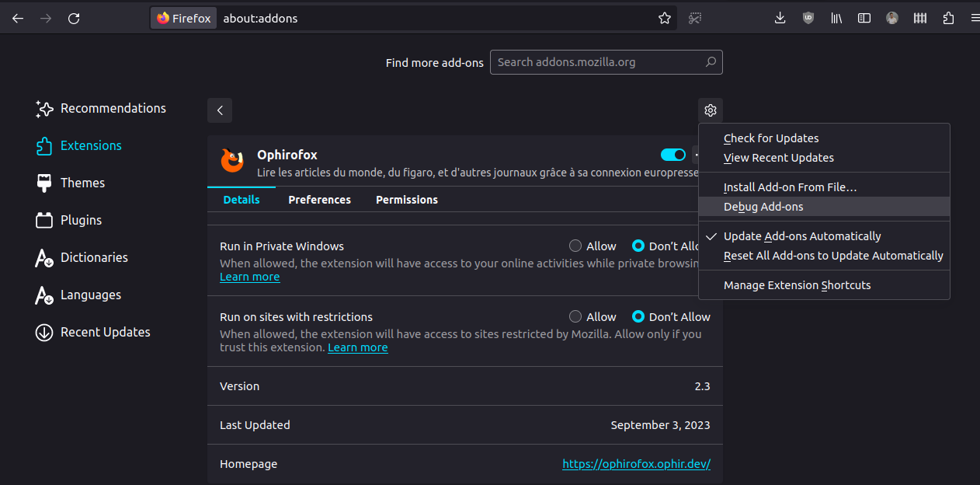Open the Library bookshelf icon
This screenshot has height=485, width=980.
pos(836,18)
